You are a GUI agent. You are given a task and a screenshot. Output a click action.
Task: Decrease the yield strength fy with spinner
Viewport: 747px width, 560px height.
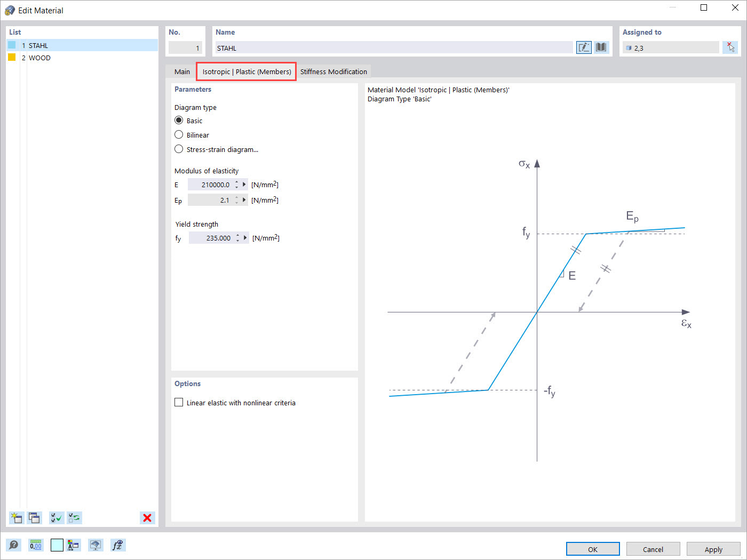238,241
